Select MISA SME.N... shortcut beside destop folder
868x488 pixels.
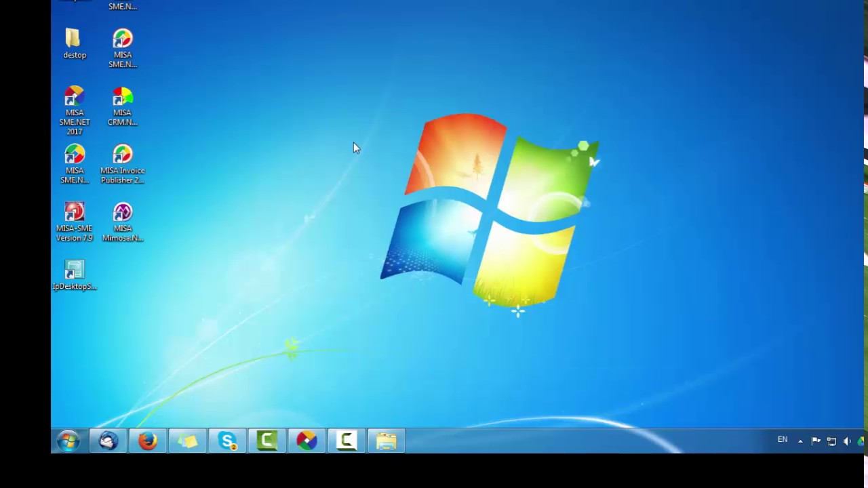point(123,48)
